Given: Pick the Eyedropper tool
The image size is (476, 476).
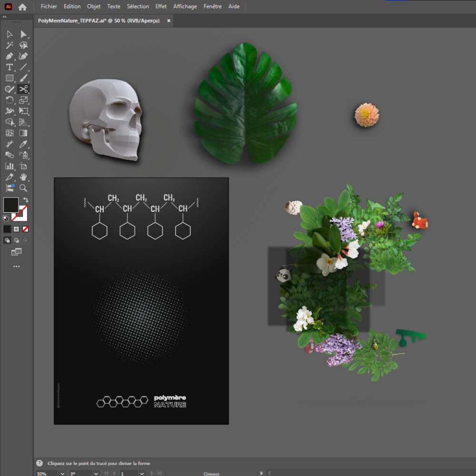Looking at the screenshot, I should 23,144.
